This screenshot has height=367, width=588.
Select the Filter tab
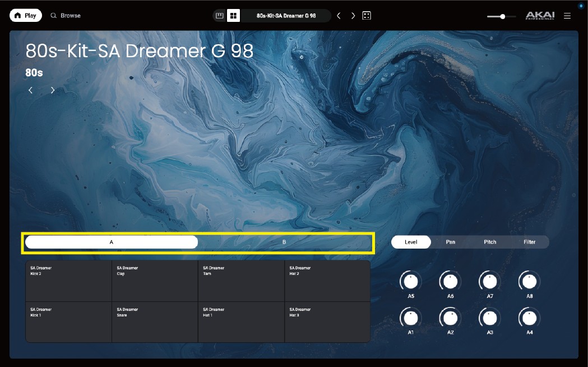point(529,242)
